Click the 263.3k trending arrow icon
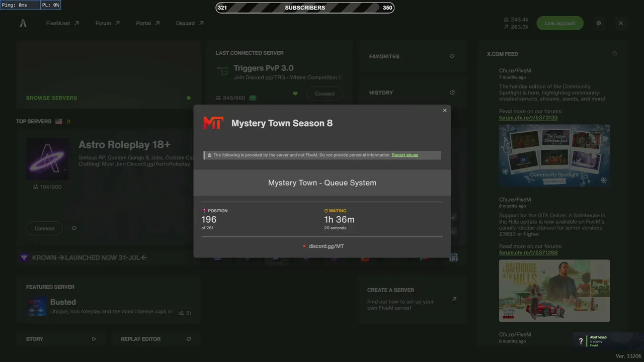This screenshot has width=644, height=362. (506, 27)
